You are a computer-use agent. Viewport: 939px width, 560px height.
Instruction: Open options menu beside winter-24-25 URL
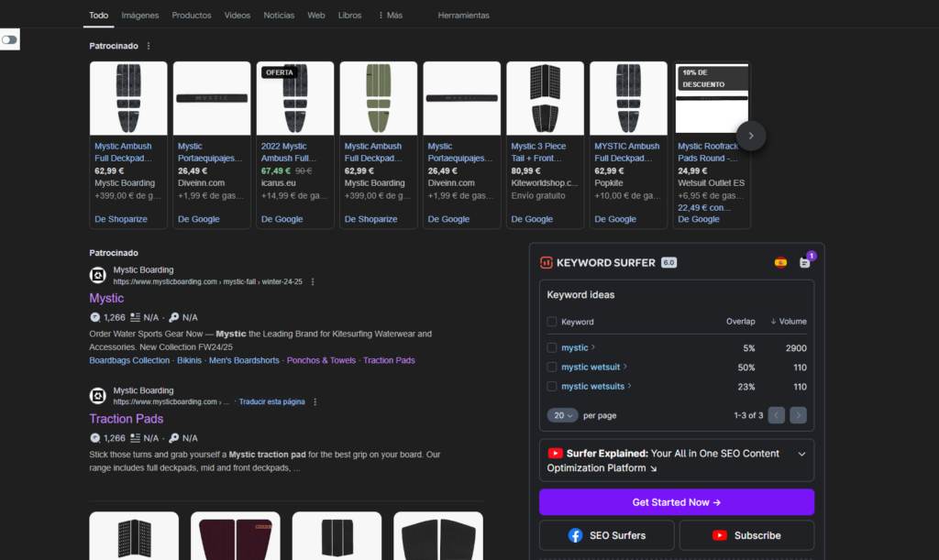(313, 281)
